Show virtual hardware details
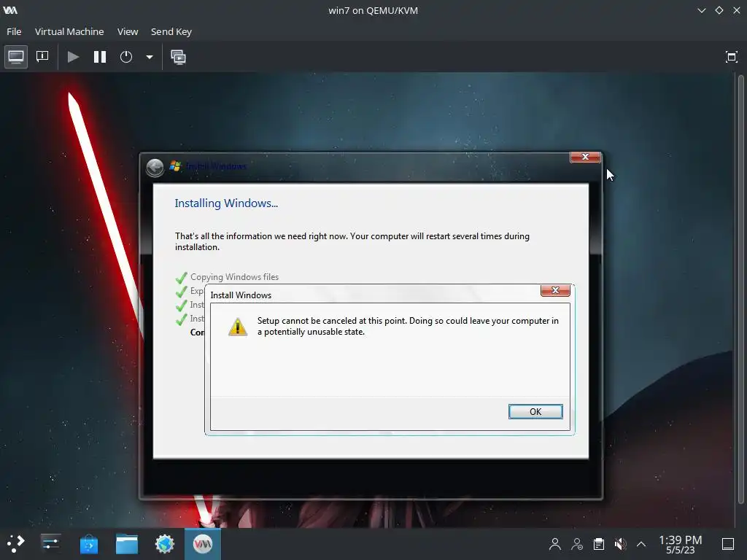The image size is (747, 560). [x=42, y=57]
